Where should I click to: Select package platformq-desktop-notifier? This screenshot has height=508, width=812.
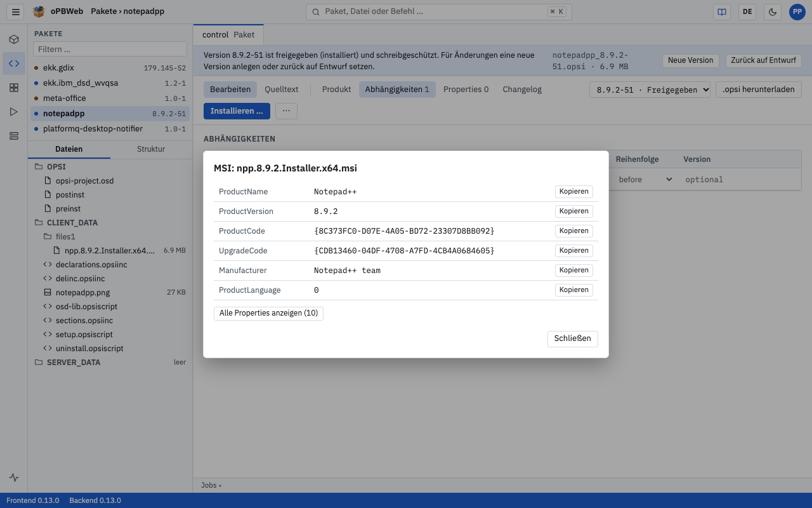110,128
